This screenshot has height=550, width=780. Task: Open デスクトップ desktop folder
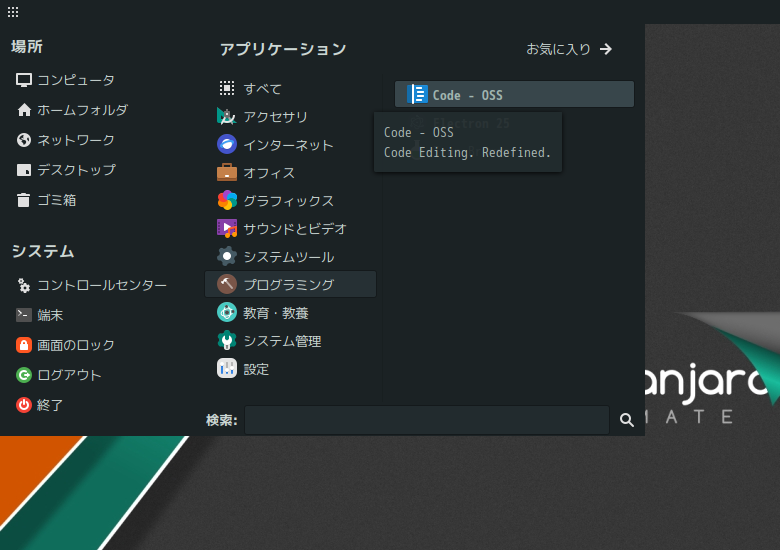[x=67, y=170]
